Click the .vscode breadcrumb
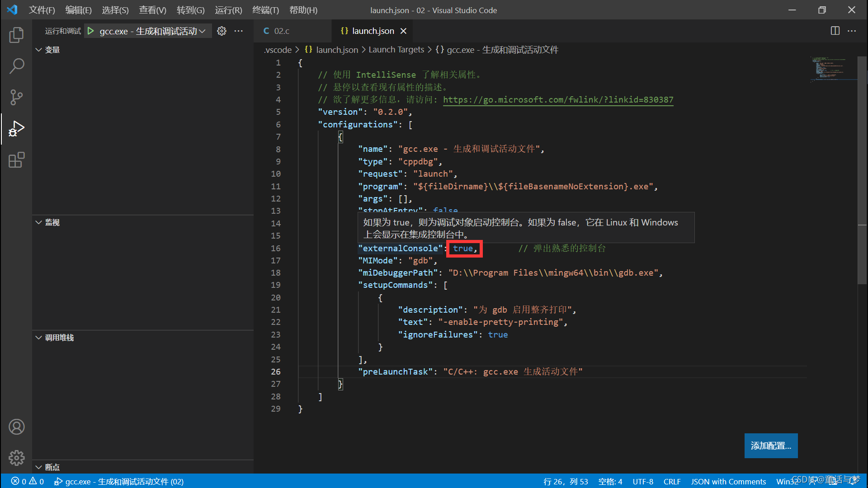The height and width of the screenshot is (488, 868). [278, 50]
